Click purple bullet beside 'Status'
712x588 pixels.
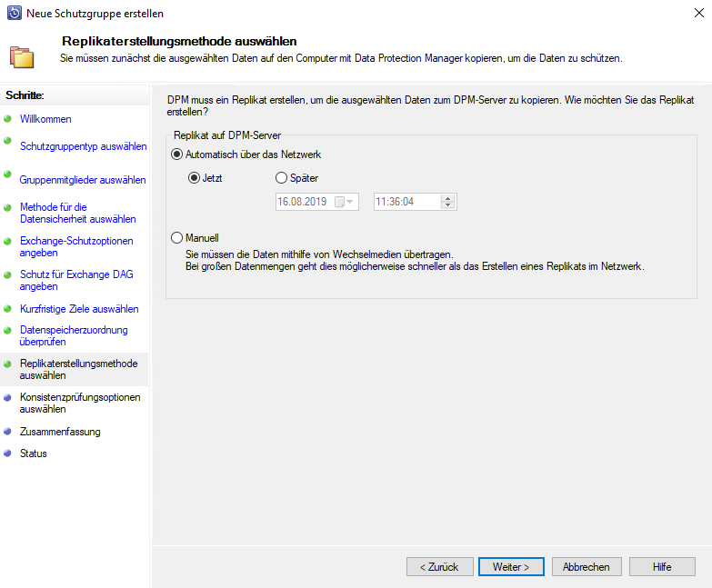click(7, 453)
